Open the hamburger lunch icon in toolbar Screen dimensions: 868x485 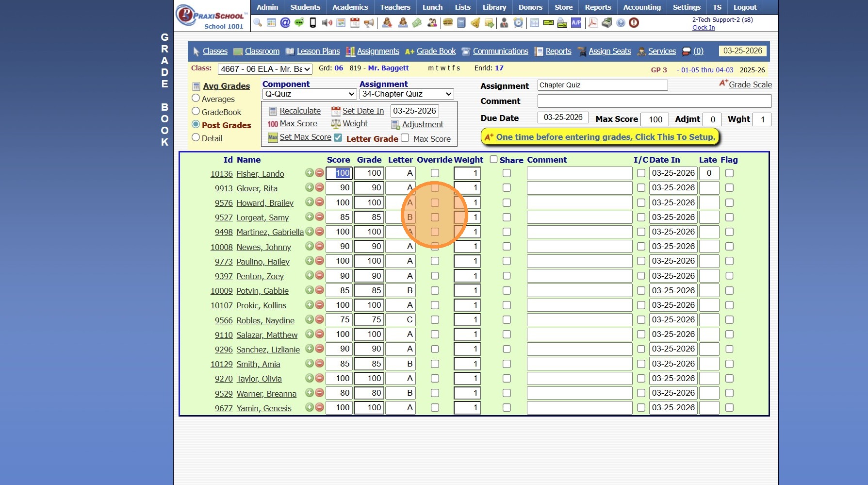click(448, 23)
